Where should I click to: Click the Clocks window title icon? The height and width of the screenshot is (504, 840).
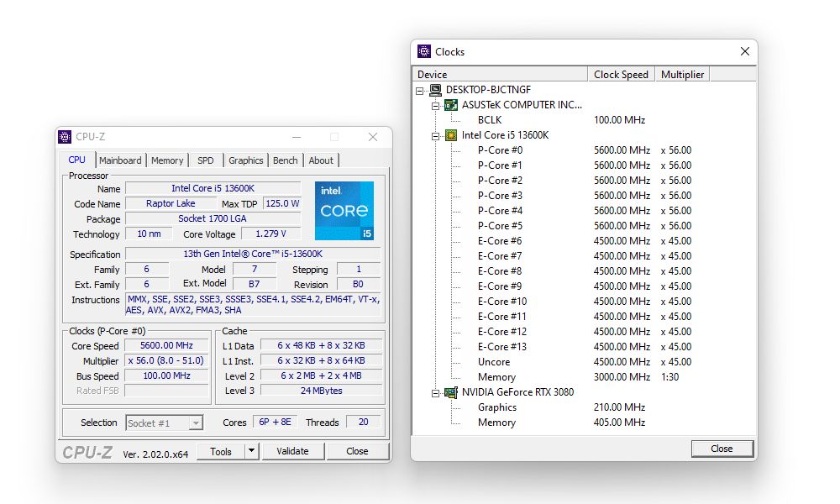pyautogui.click(x=424, y=51)
